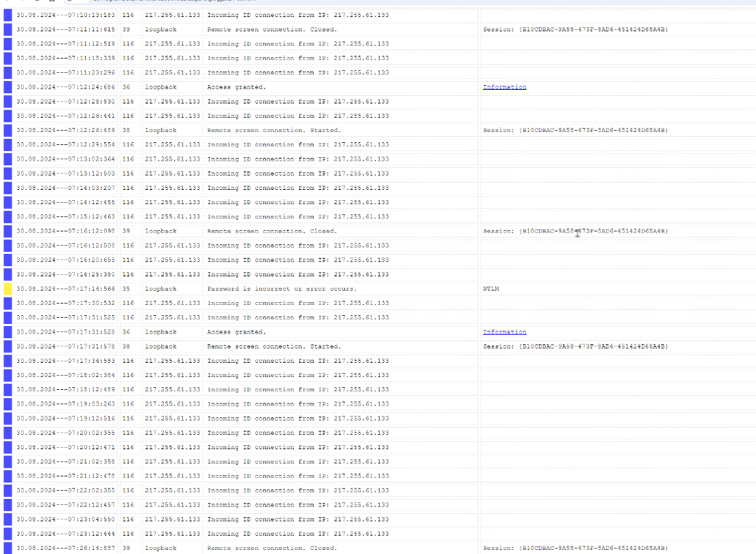Click the IP address cell at 07:23:12
This screenshot has width=756, height=554.
[x=172, y=534]
